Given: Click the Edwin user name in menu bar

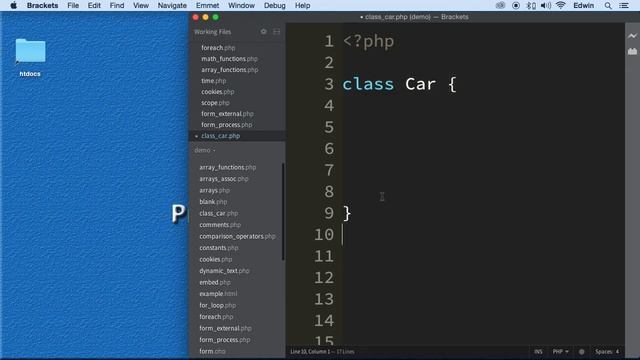Looking at the screenshot, I should point(584,5).
